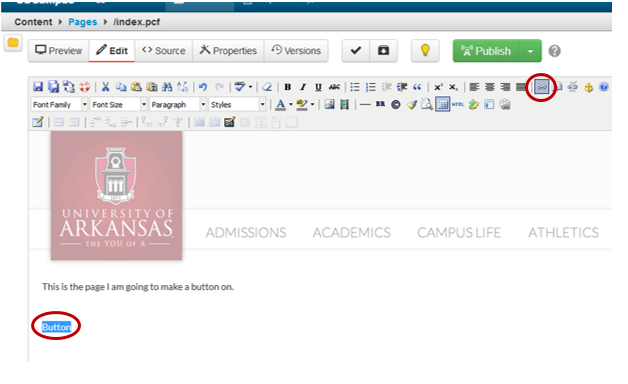This screenshot has height=384, width=628.
Task: Open the Font Size dropdown
Action: coord(119,105)
